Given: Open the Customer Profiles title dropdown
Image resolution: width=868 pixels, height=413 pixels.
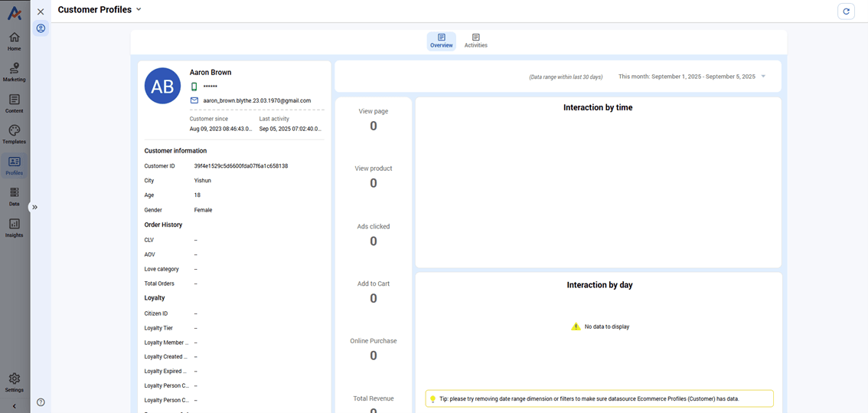Looking at the screenshot, I should [139, 10].
